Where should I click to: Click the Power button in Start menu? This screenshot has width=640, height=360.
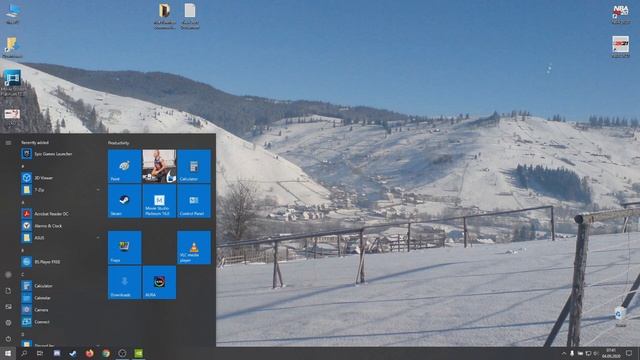(x=8, y=339)
